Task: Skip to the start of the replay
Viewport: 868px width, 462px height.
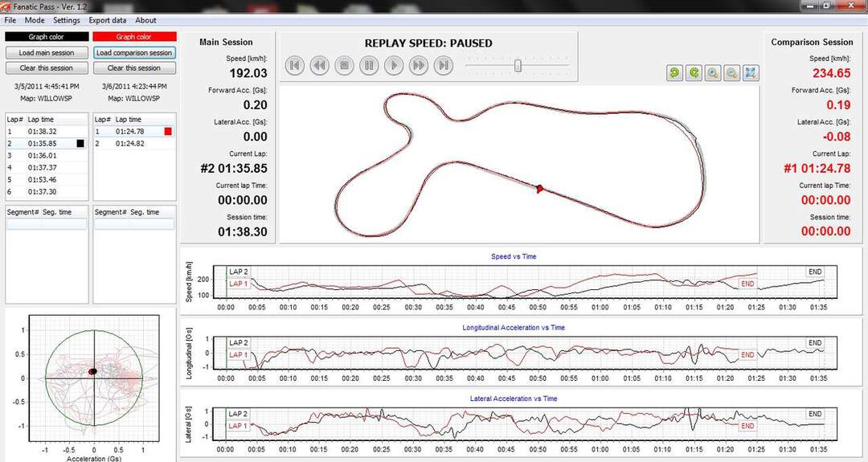Action: click(295, 66)
